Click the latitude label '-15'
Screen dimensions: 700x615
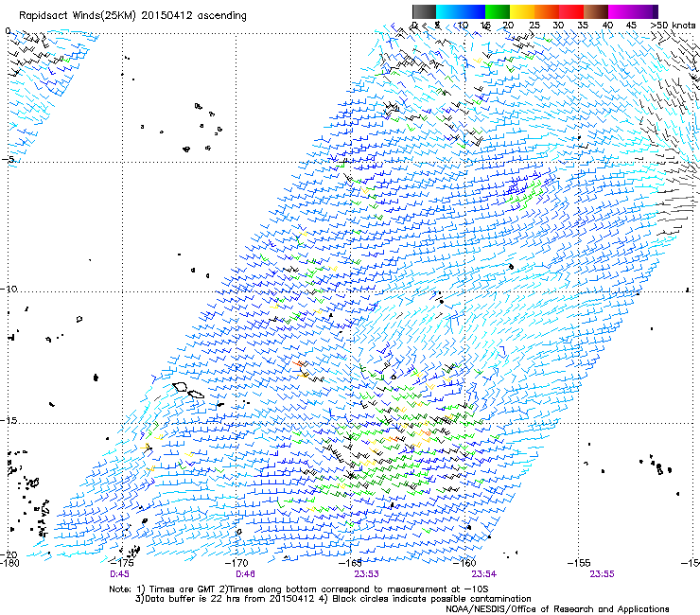[x=9, y=421]
